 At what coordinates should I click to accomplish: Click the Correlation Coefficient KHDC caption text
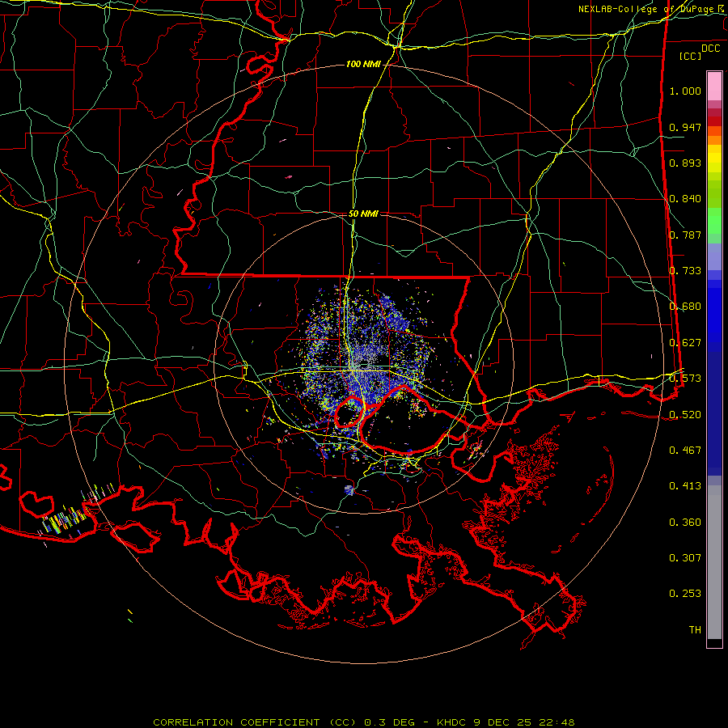coord(364,722)
